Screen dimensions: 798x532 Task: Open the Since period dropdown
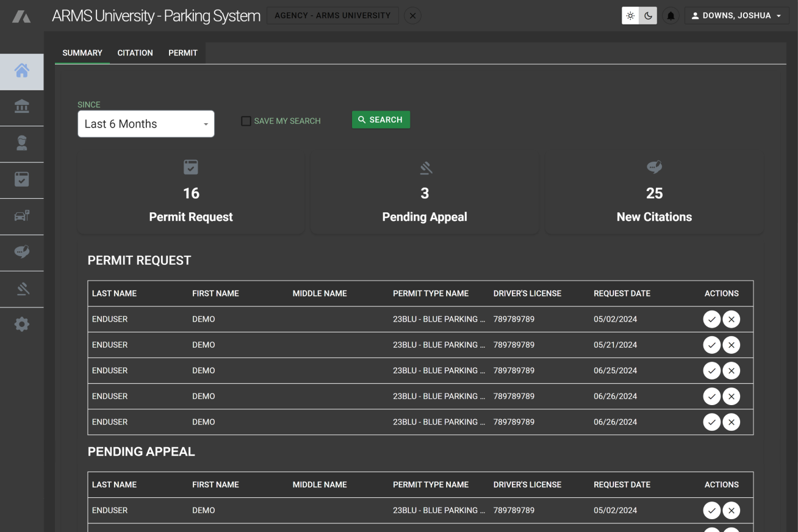point(146,124)
